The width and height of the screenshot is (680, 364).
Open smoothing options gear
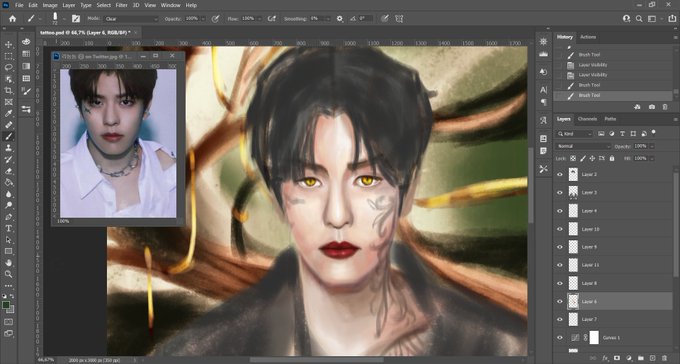coord(340,19)
